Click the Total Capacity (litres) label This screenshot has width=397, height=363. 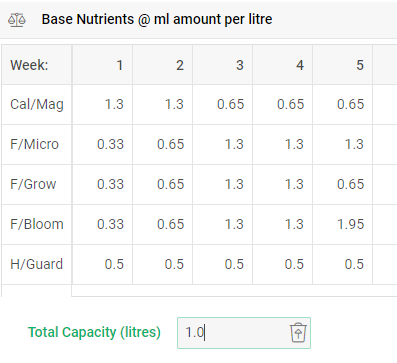[x=94, y=332]
